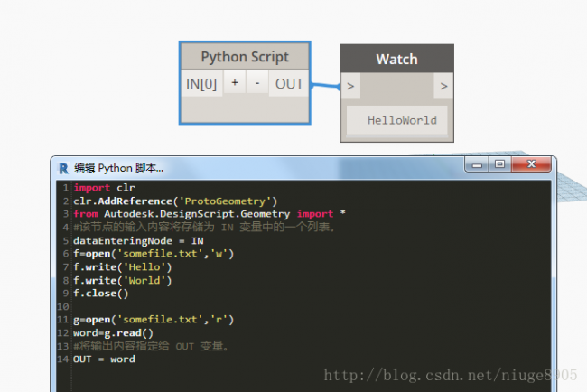Maximize the Python script editor window
The height and width of the screenshot is (392, 587).
498,165
